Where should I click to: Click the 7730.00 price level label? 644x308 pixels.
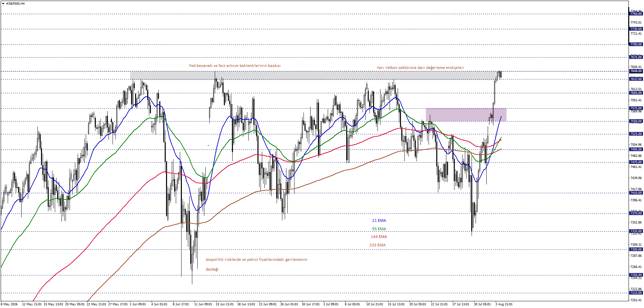636,29
